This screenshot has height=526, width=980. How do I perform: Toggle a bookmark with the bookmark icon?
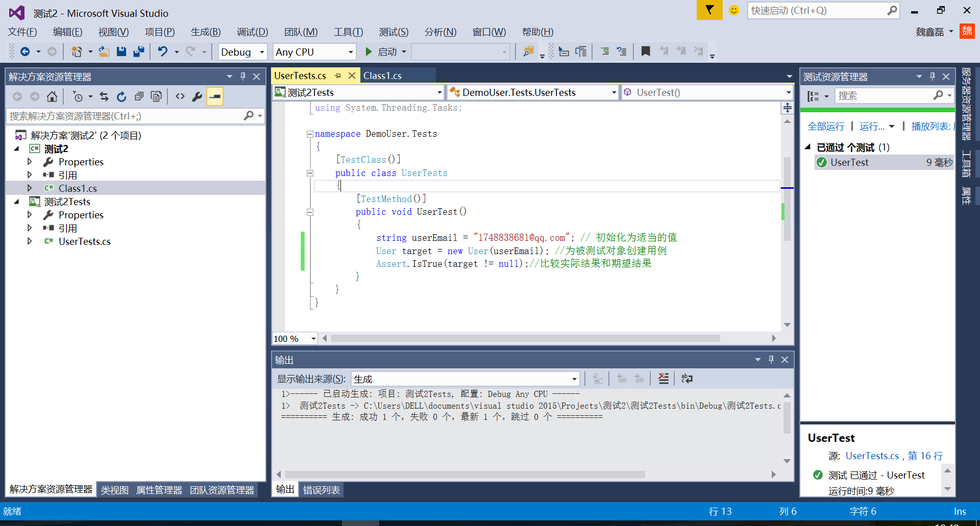pyautogui.click(x=646, y=52)
